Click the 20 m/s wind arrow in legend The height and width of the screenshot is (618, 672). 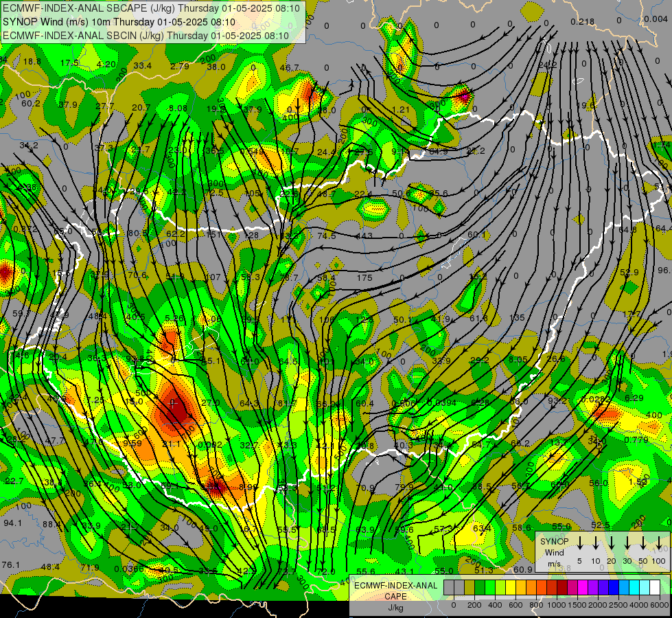(x=612, y=543)
